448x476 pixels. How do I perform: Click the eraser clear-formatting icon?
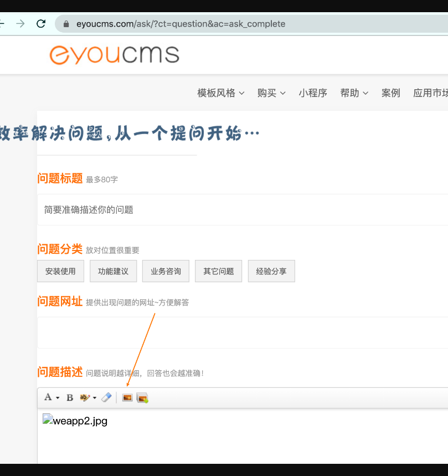(106, 397)
